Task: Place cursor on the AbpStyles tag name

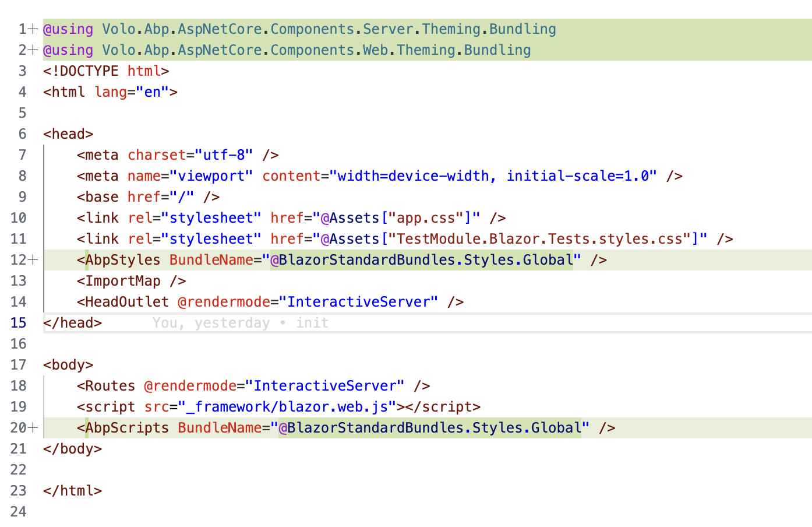Action: [123, 260]
